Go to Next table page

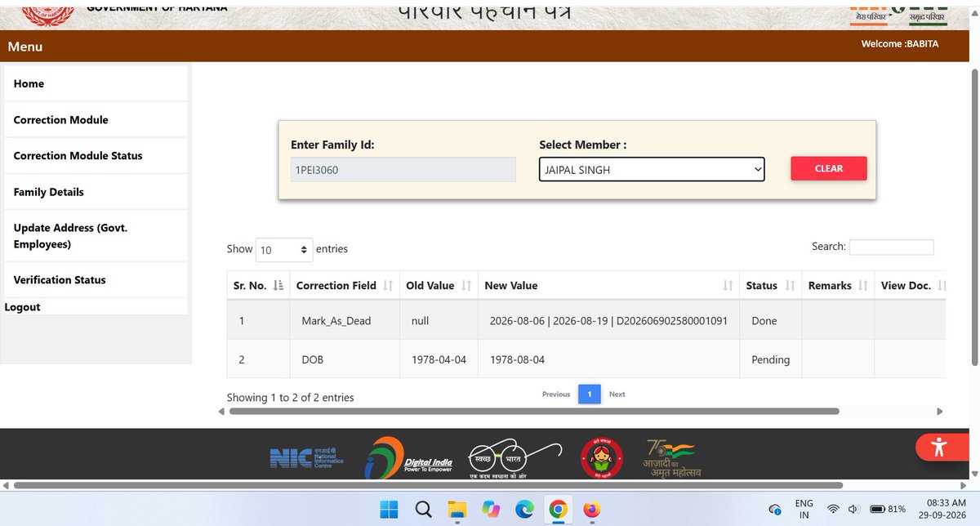(617, 394)
